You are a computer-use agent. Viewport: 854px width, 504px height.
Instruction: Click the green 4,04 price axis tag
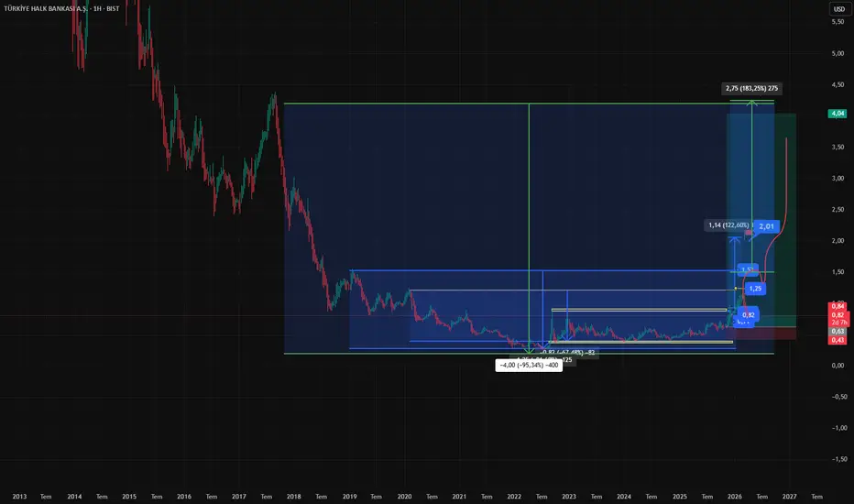pyautogui.click(x=838, y=114)
